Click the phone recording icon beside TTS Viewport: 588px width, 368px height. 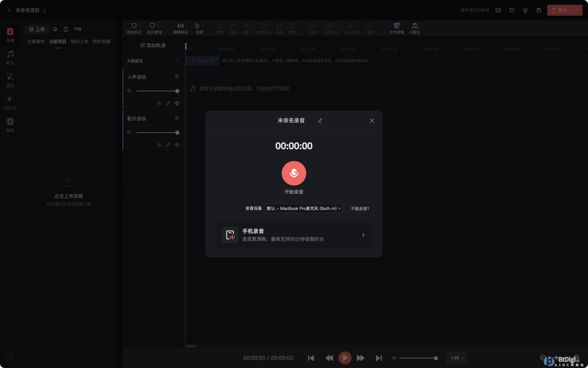tap(66, 29)
